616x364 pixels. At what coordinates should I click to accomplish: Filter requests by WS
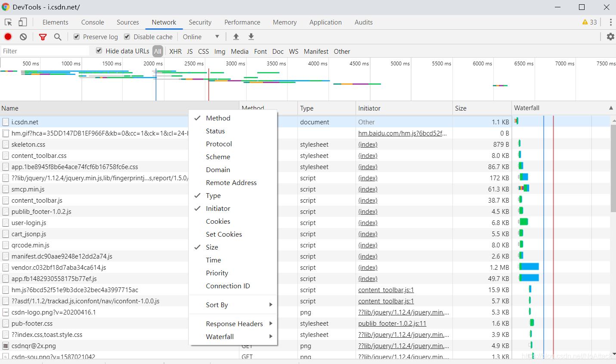click(x=294, y=52)
